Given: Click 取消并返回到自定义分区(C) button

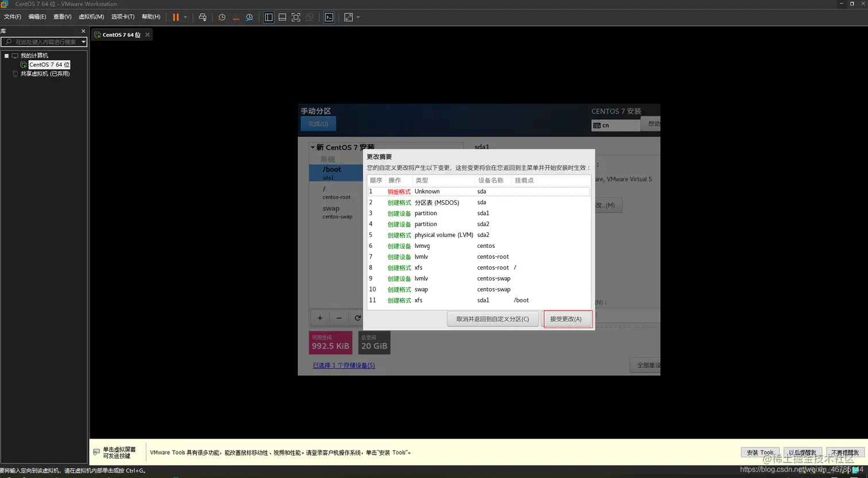Looking at the screenshot, I should [493, 319].
